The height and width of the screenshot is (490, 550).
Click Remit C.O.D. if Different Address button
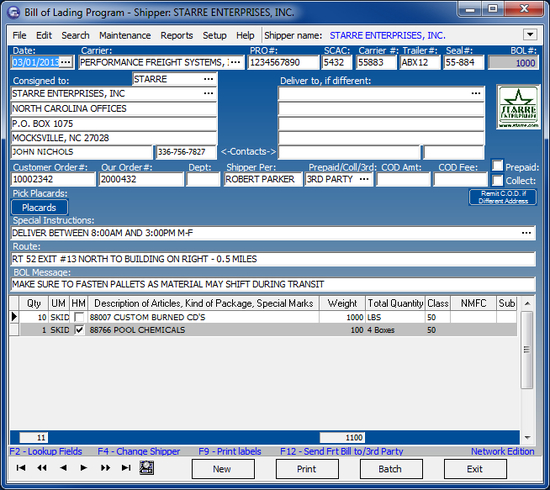pyautogui.click(x=503, y=197)
